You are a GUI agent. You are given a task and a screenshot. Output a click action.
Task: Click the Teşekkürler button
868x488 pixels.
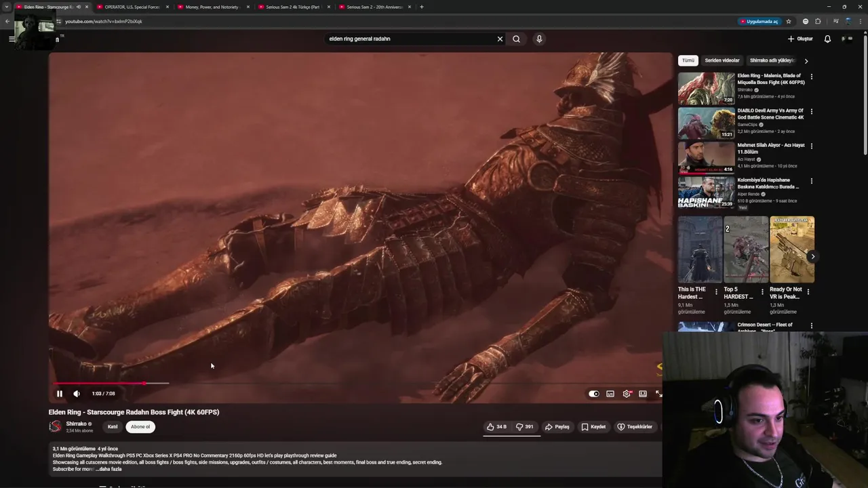click(635, 427)
